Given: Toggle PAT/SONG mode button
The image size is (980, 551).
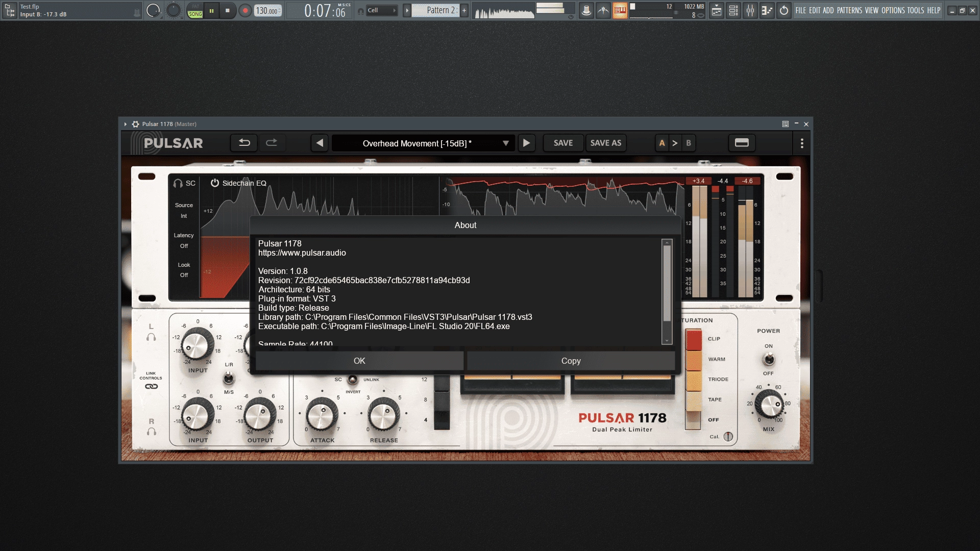Looking at the screenshot, I should point(195,11).
